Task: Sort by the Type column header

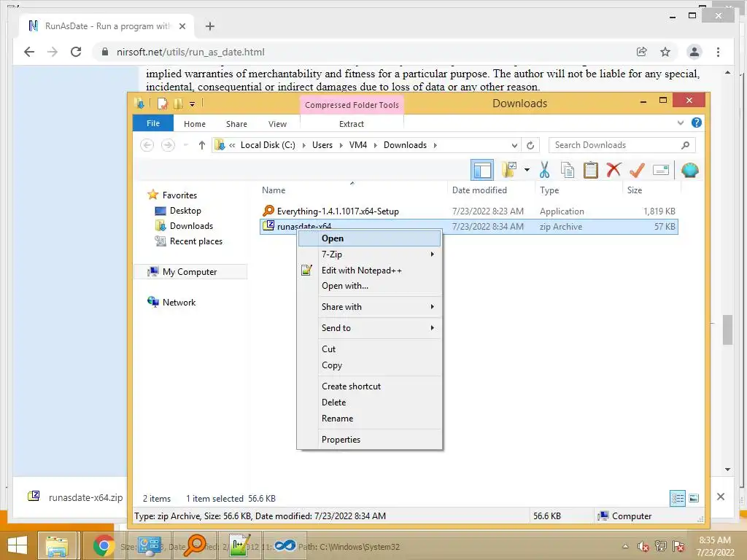Action: [549, 190]
